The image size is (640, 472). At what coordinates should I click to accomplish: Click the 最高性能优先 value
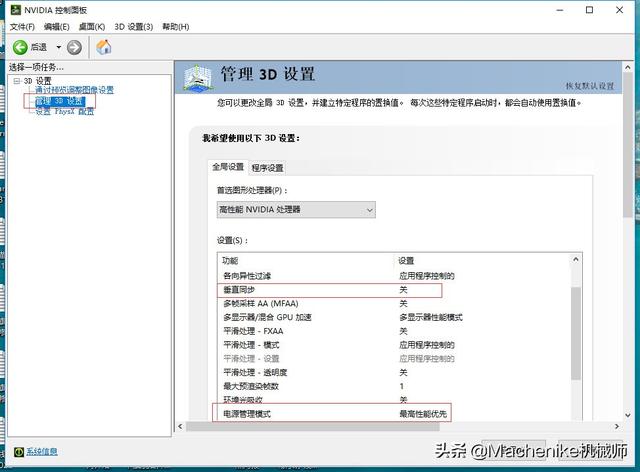tap(423, 414)
